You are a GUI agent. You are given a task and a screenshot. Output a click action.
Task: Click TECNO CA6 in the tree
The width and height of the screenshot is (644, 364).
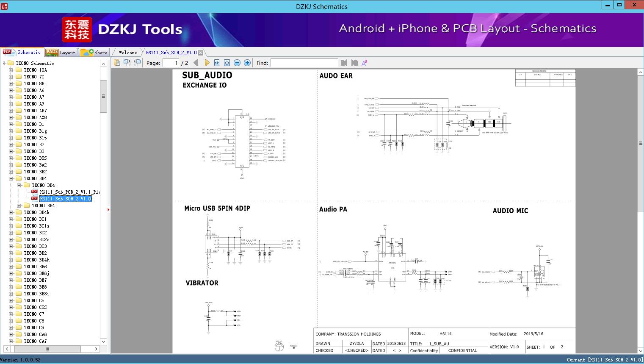click(x=35, y=334)
